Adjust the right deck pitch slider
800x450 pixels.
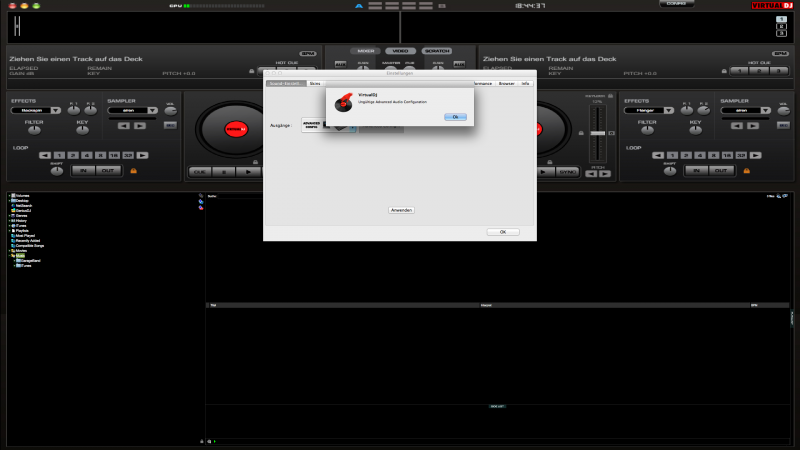click(597, 133)
